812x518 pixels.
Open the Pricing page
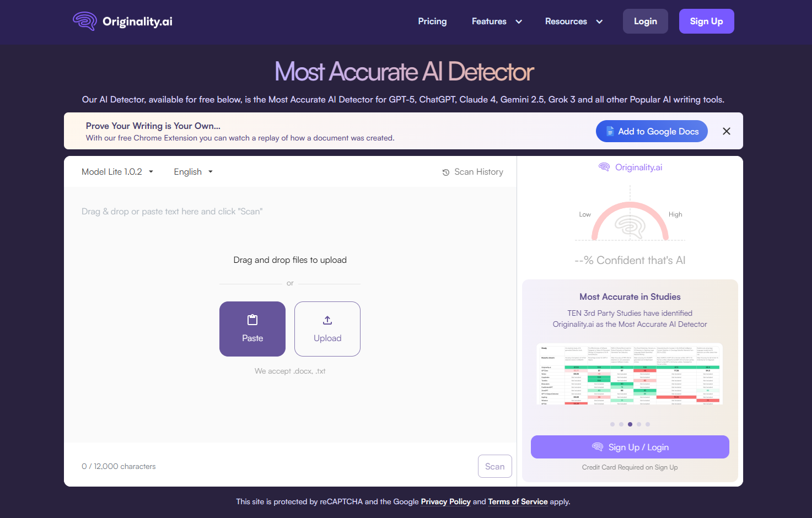coord(432,21)
